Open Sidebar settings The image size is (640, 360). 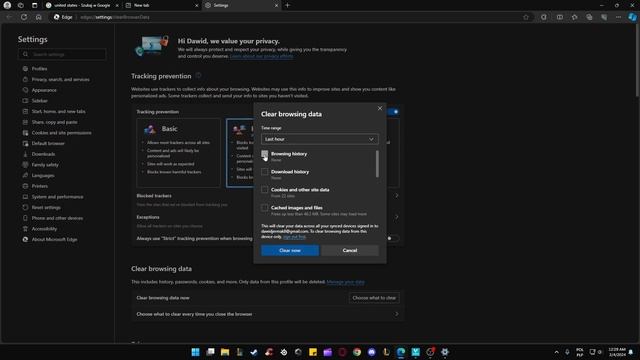40,100
